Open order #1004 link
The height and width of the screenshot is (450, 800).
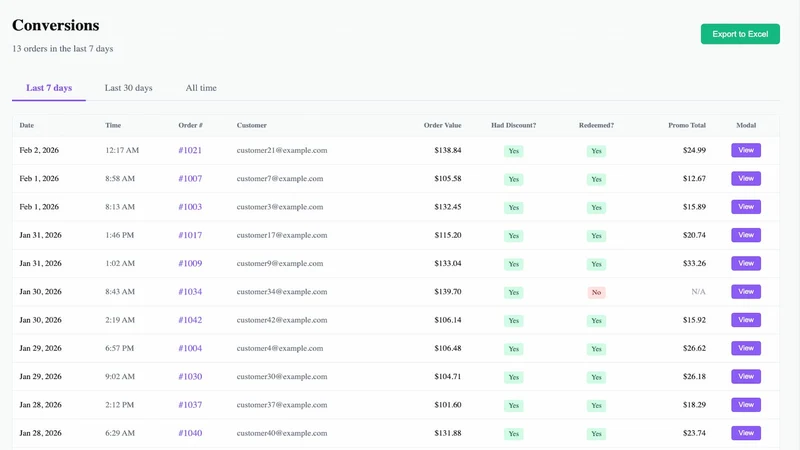coord(190,348)
